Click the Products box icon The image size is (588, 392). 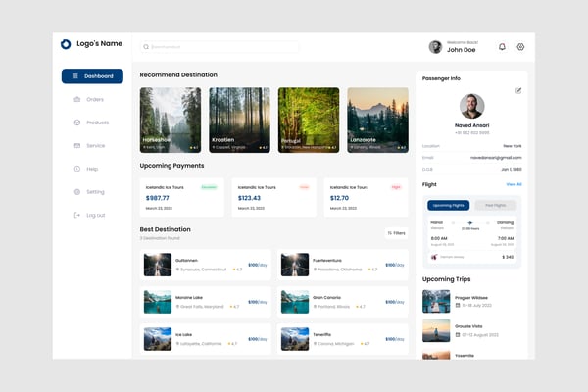(x=77, y=122)
